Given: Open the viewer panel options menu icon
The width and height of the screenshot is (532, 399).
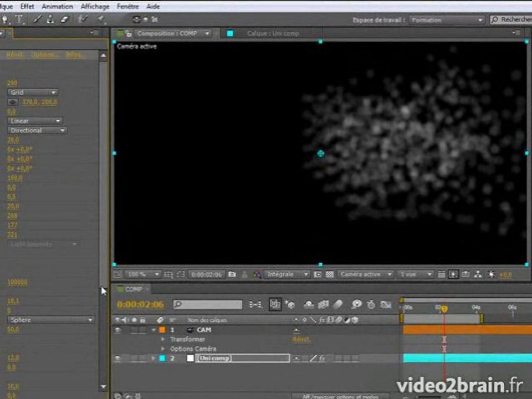Looking at the screenshot, I should tap(516, 32).
